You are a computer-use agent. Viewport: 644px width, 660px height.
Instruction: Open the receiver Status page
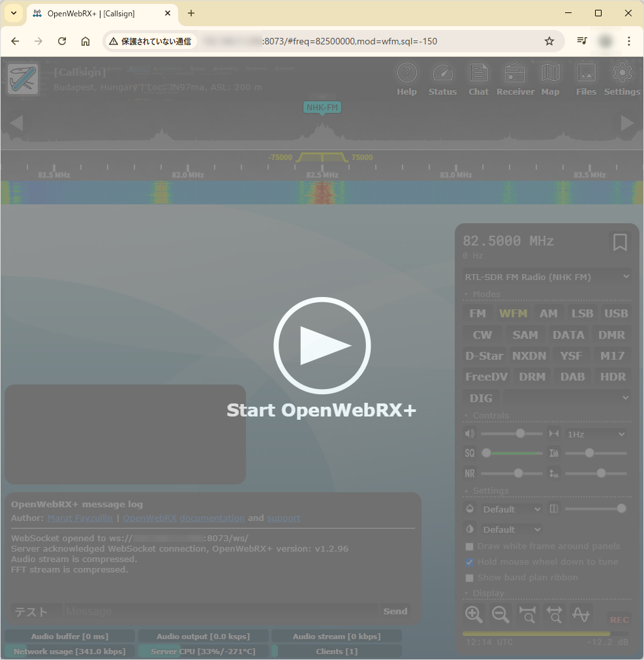click(x=442, y=78)
